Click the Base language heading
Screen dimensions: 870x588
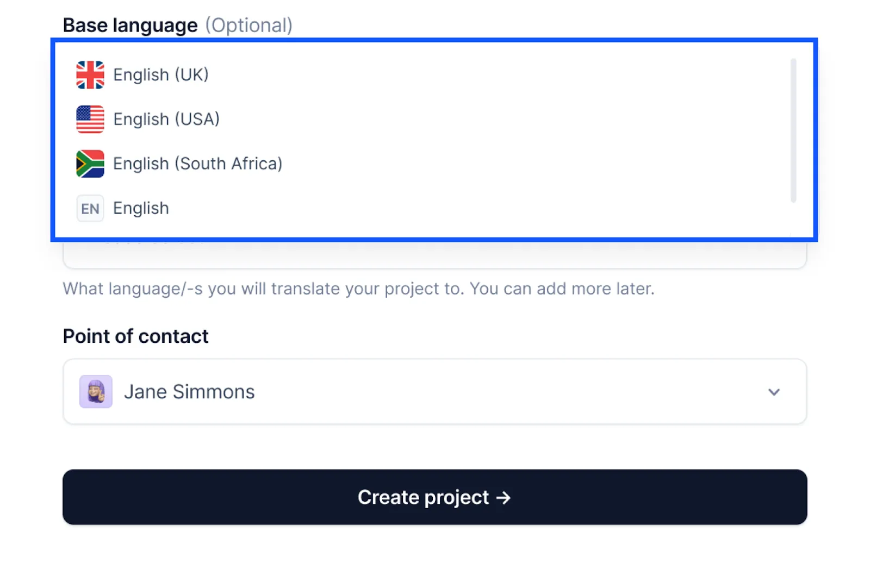[x=130, y=24]
